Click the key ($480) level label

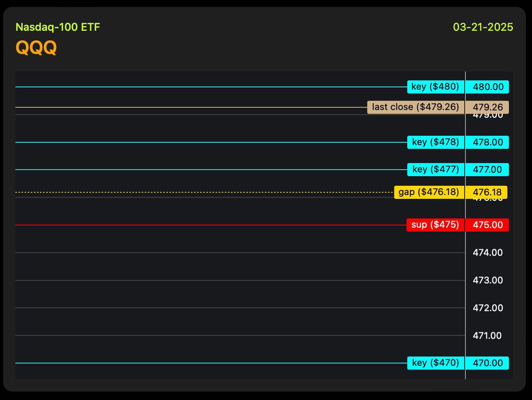point(436,87)
